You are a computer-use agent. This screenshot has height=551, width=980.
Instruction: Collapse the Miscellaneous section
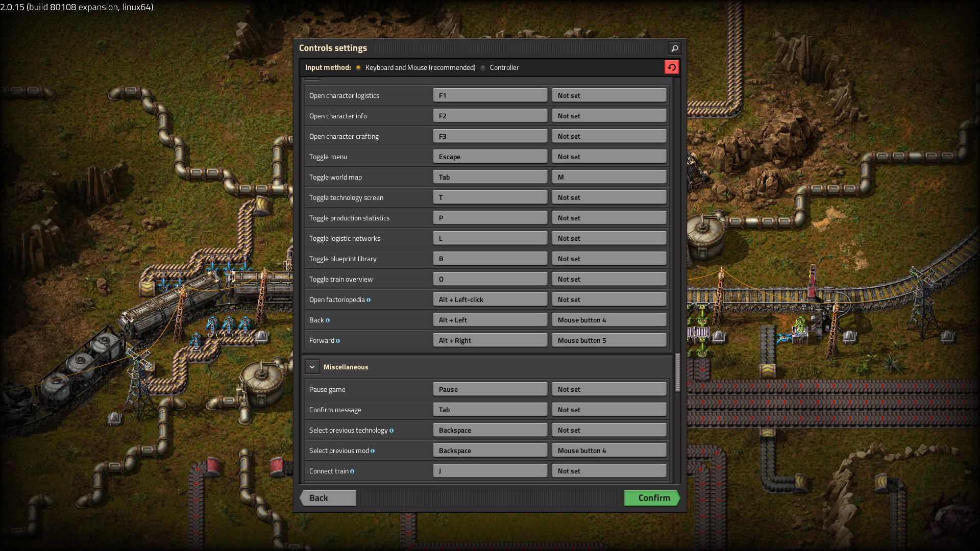pyautogui.click(x=312, y=367)
